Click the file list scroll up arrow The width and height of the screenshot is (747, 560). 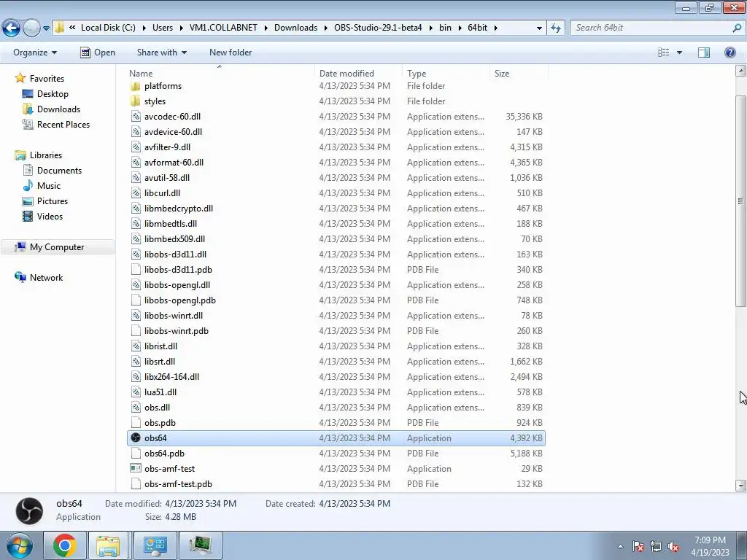[x=740, y=71]
